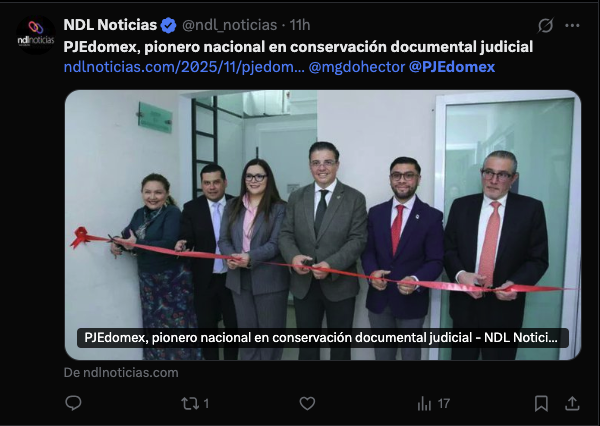Open the NDL Noticias account name

110,25
